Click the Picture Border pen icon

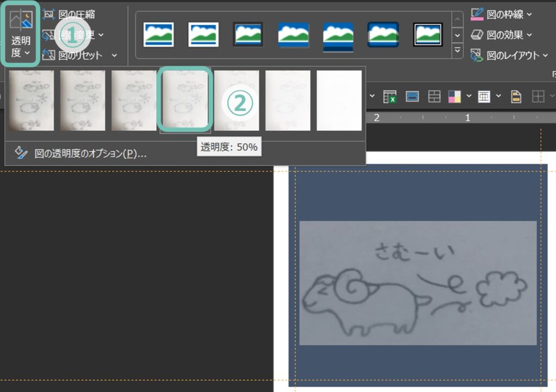click(477, 14)
